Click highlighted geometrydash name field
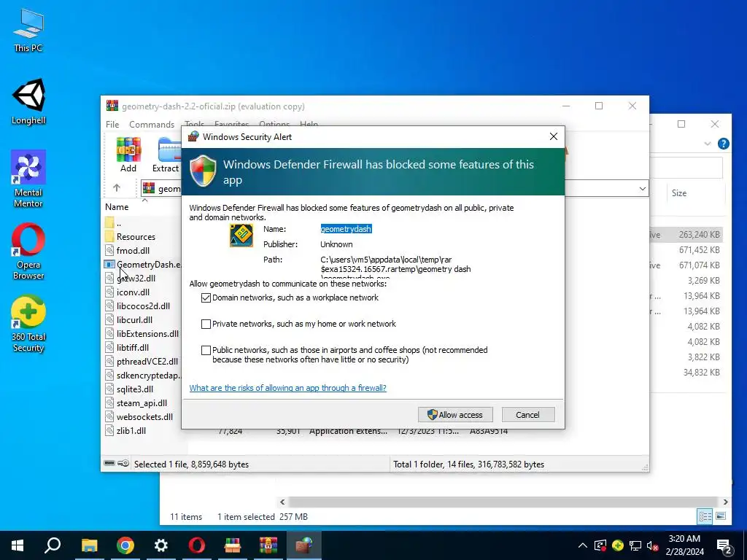 tap(346, 229)
